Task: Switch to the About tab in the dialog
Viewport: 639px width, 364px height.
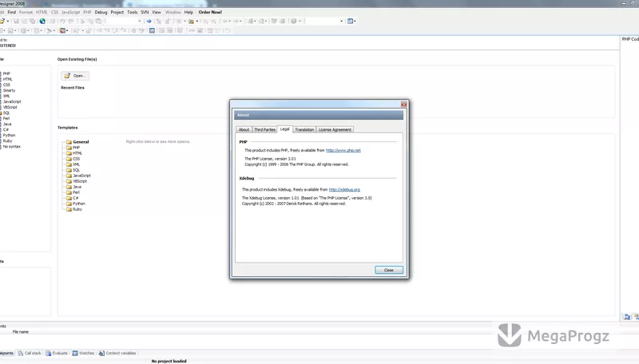Action: 244,129
